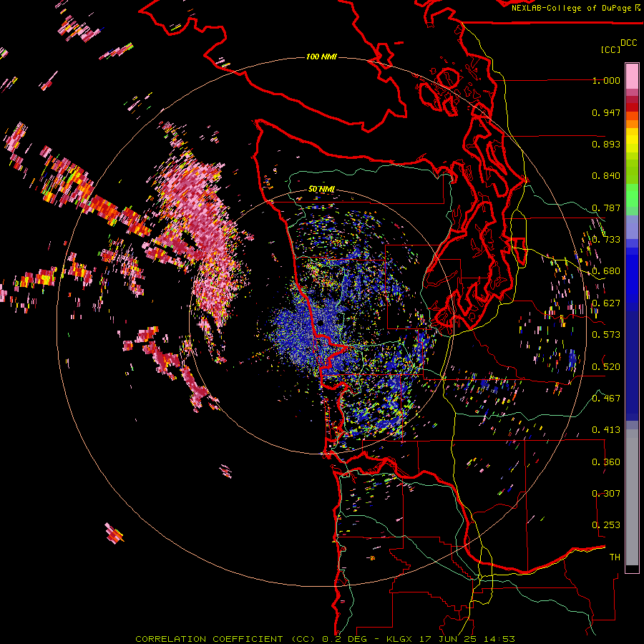Click the 100 NMI range ring label
Screen dimensions: 644x644
pos(321,57)
